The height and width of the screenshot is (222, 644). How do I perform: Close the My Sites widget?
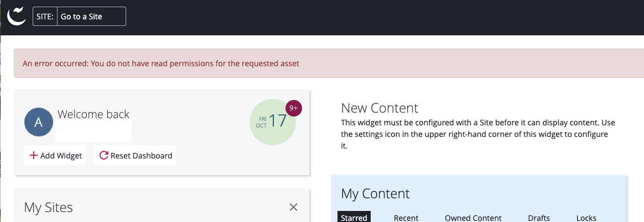tap(294, 207)
